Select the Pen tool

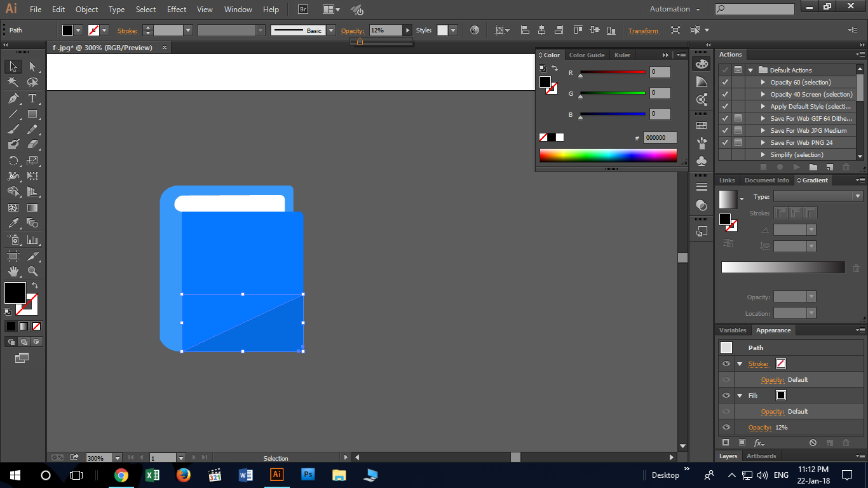13,98
